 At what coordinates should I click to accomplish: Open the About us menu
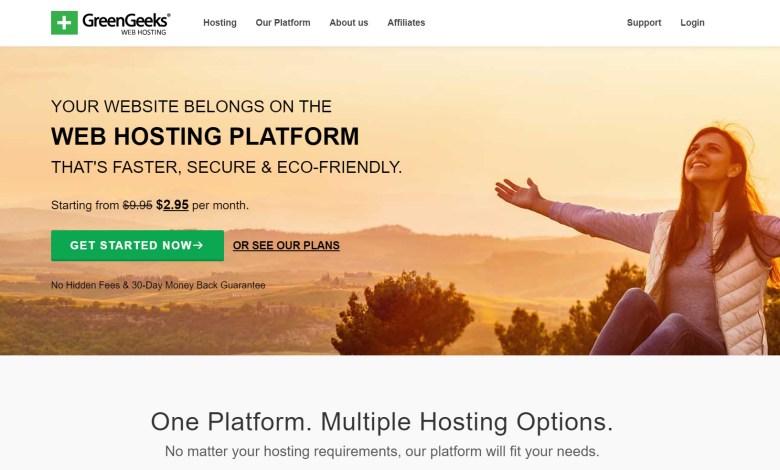tap(349, 22)
